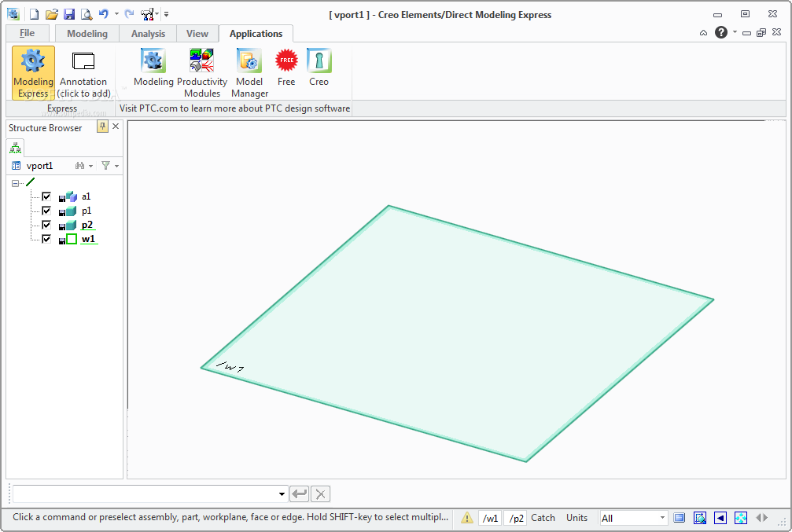792x532 pixels.
Task: Switch to the Modeling ribbon tab
Action: 87,34
